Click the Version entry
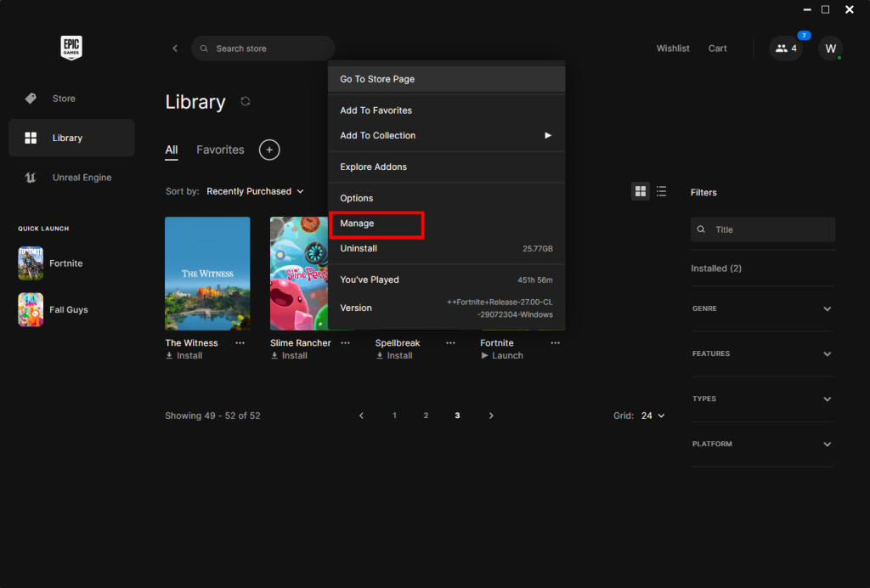Viewport: 870px width, 588px height. [447, 308]
